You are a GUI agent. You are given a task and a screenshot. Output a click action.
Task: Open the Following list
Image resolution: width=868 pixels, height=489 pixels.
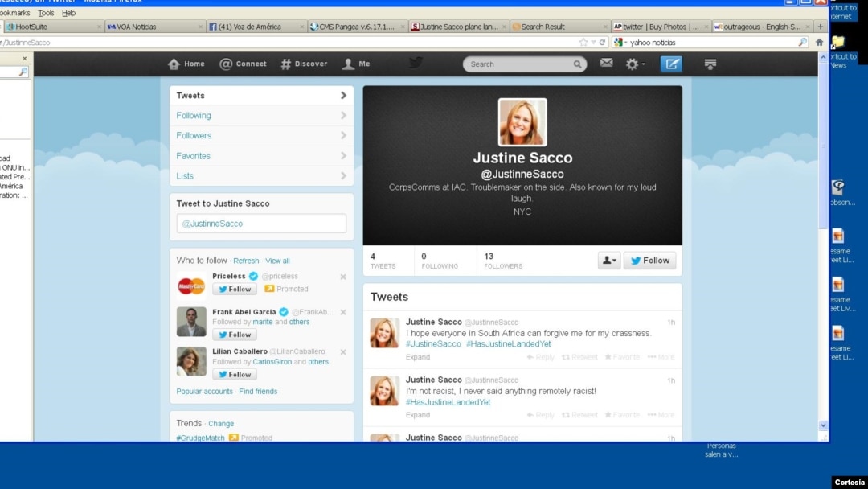[261, 115]
